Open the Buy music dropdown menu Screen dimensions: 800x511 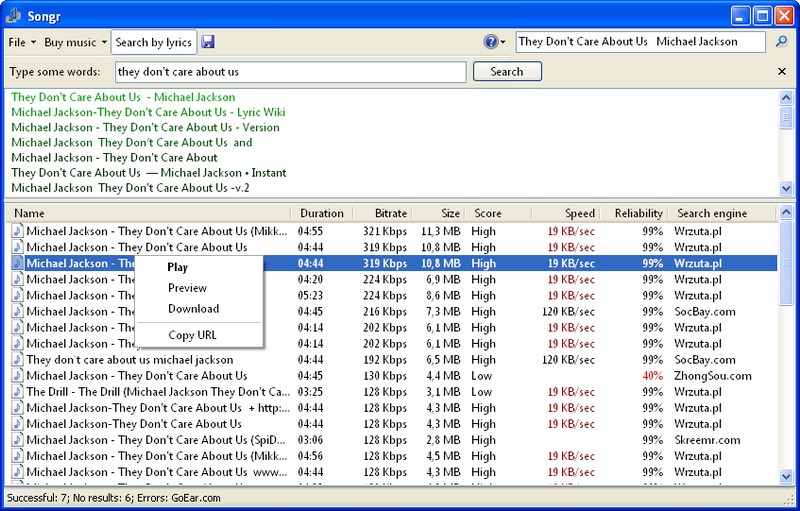click(75, 42)
